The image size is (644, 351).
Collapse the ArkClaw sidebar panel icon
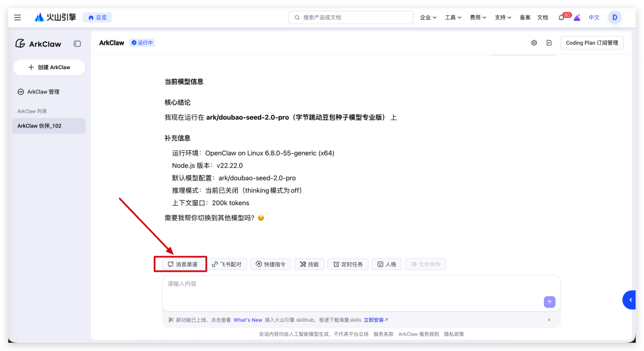click(77, 44)
